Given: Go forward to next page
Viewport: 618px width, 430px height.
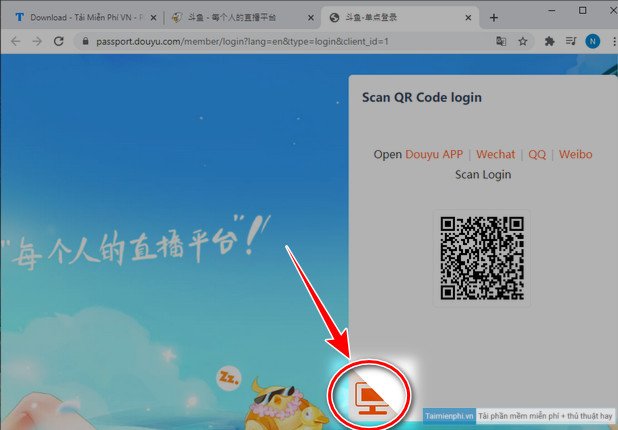Looking at the screenshot, I should (x=37, y=41).
